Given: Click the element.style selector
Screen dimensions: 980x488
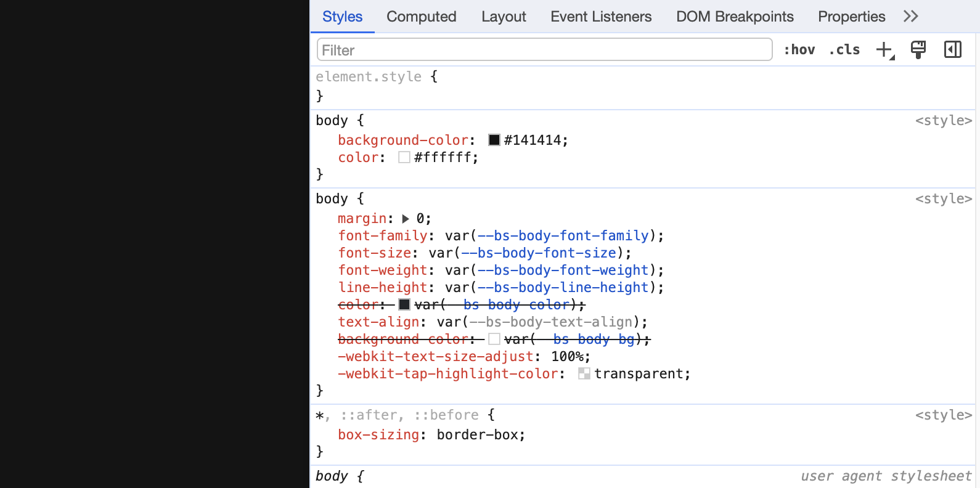Looking at the screenshot, I should click(369, 77).
